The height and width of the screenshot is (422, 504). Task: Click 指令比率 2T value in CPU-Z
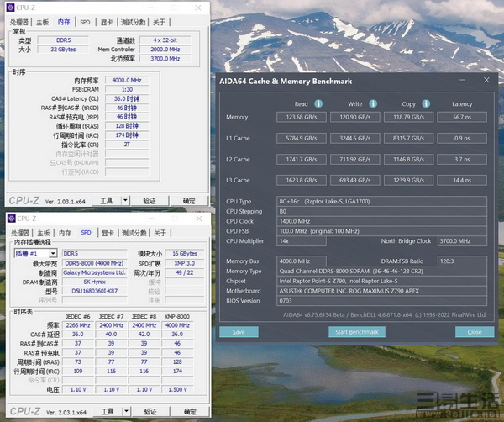127,145
